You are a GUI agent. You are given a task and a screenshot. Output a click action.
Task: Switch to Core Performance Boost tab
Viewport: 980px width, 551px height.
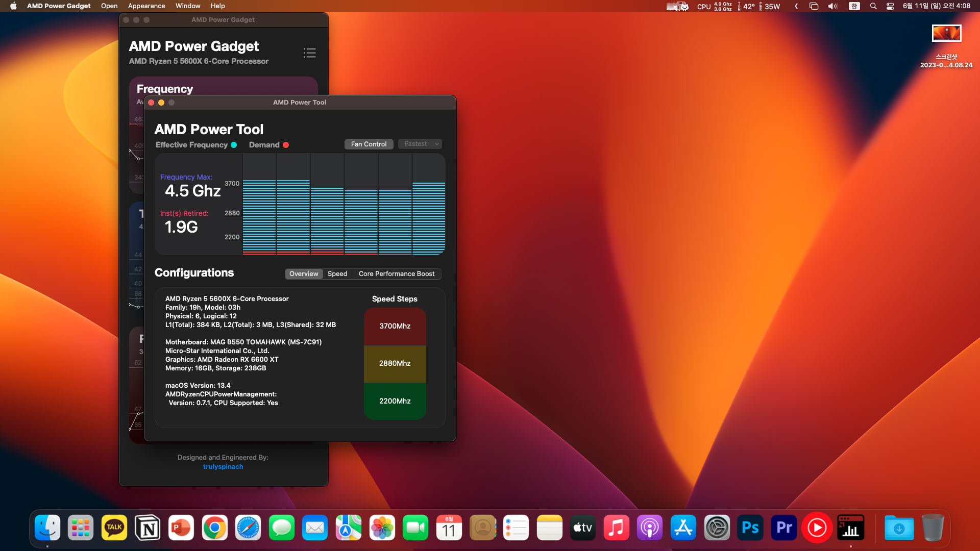[397, 274]
